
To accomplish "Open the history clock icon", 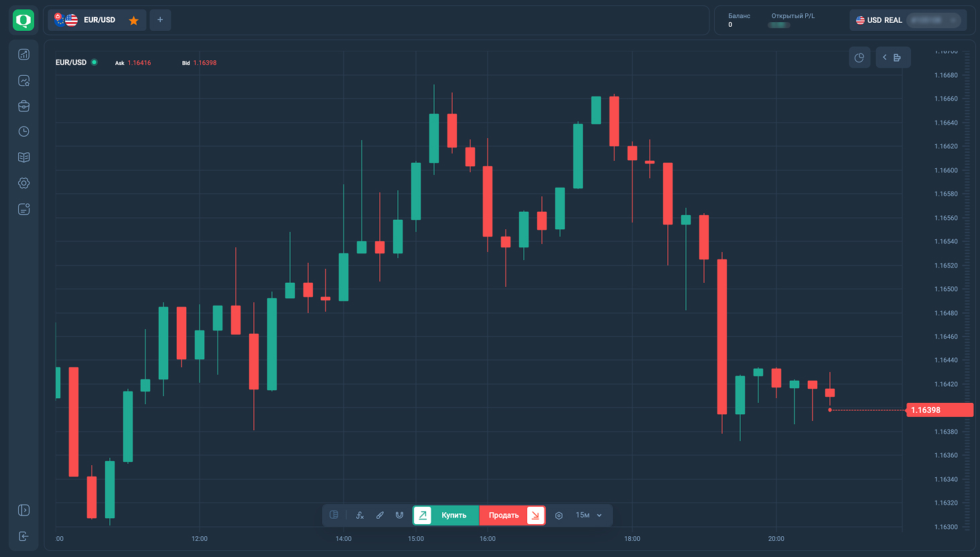I will pyautogui.click(x=24, y=131).
